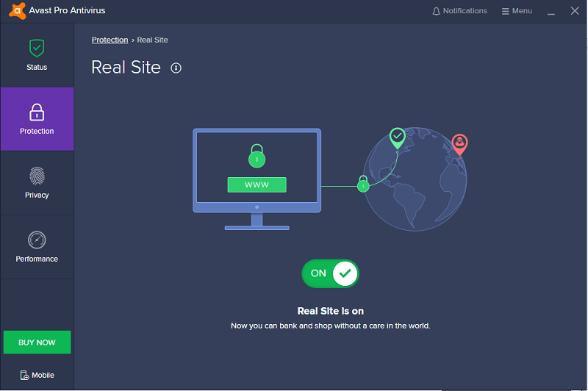Open Privacy via the fingerprint icon
The height and width of the screenshot is (391, 588).
coord(37,176)
